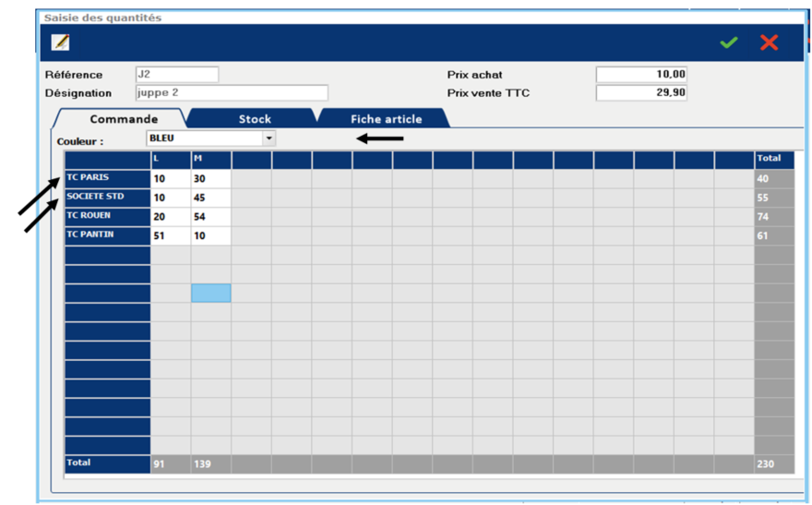
Task: Confirm quantities with the green checkmark
Action: tap(729, 42)
